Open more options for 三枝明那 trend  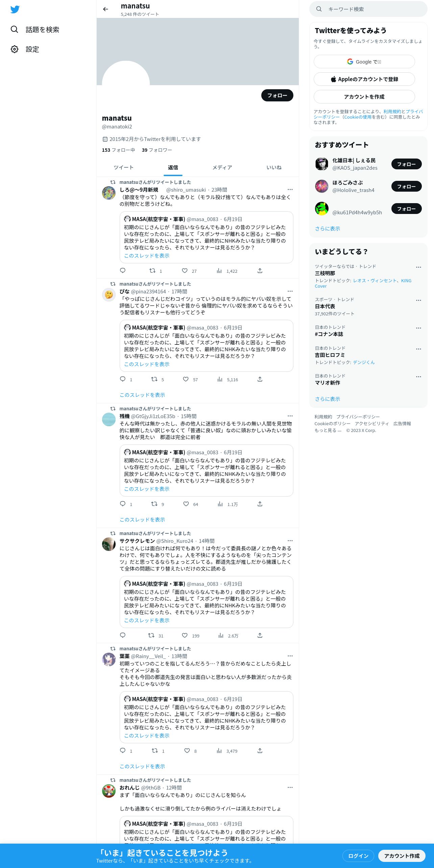pyautogui.click(x=418, y=267)
